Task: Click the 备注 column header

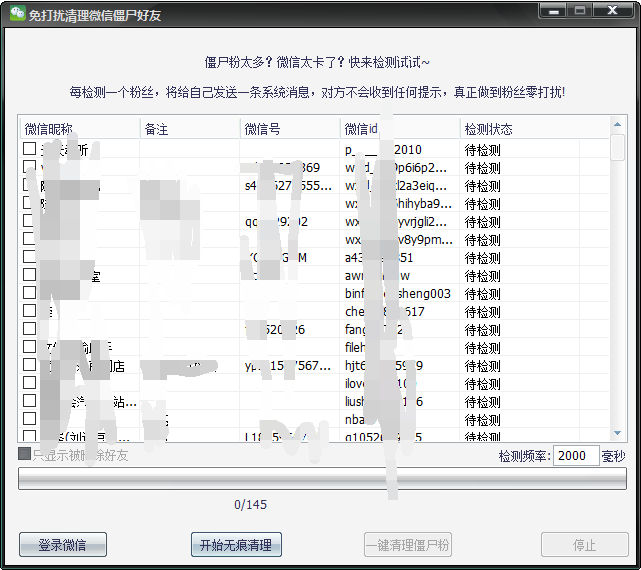Action: [x=190, y=129]
